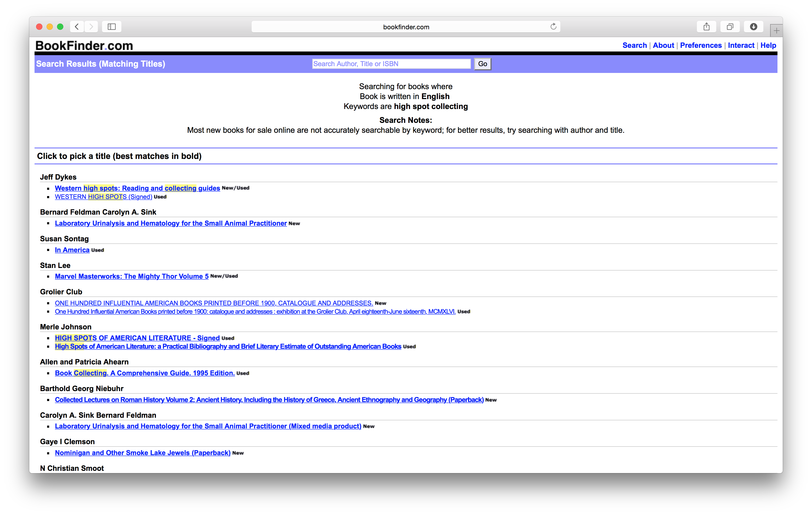Viewport: 812px width, 515px height.
Task: Click the bookfinder.com address bar
Action: click(x=406, y=27)
